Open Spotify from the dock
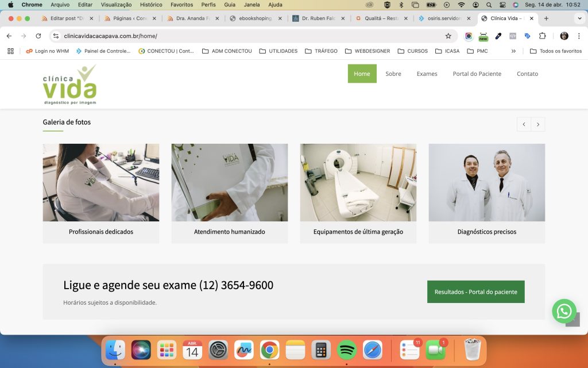This screenshot has width=588, height=368. (x=347, y=350)
